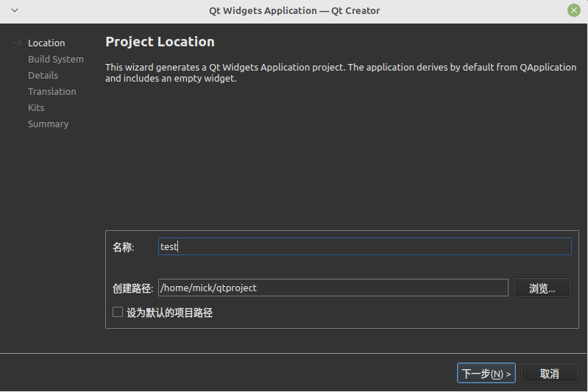Click the arrow indicator beside Location step
The image size is (588, 392).
coord(18,43)
